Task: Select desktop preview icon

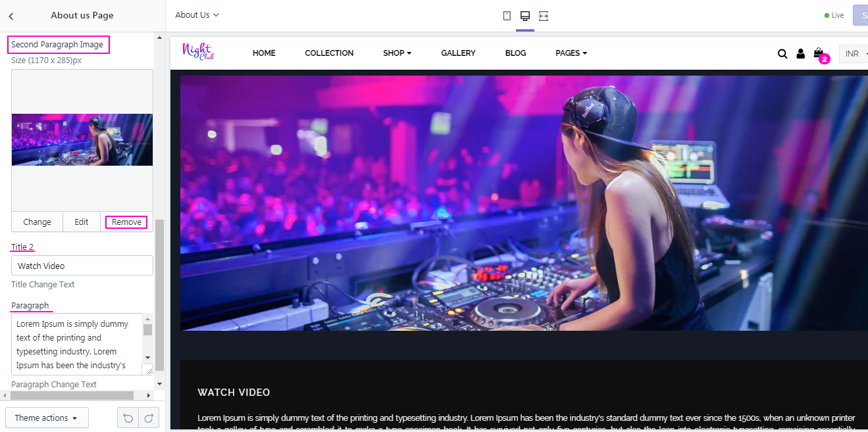Action: point(525,16)
